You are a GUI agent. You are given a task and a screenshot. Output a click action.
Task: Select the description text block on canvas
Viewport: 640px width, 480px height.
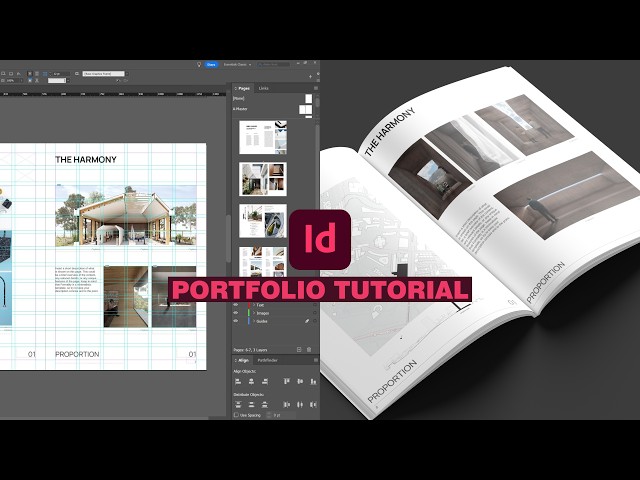pos(76,280)
